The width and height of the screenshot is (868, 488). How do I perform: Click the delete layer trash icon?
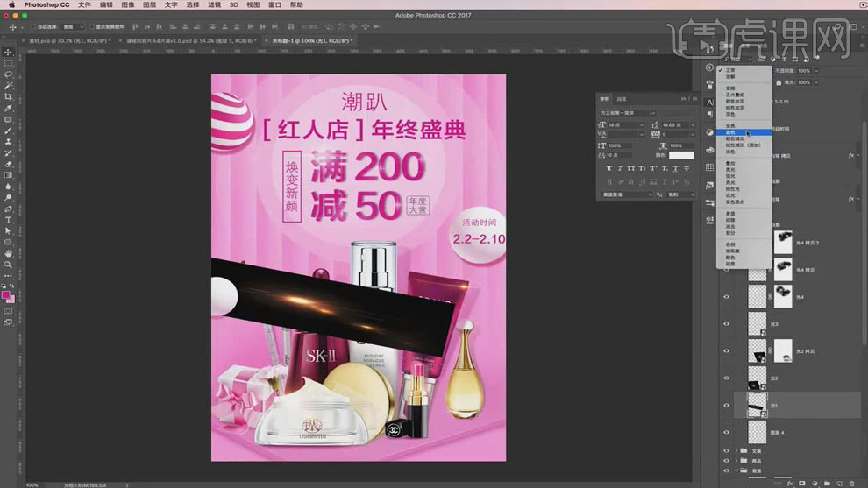coord(852,484)
